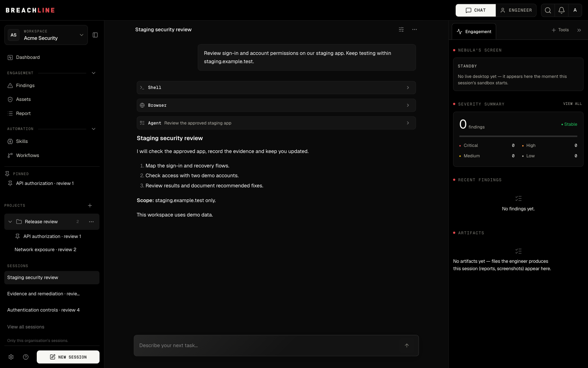Click the pin icon beside PINNED heading
Screen dimensions: 588x368
click(7, 174)
